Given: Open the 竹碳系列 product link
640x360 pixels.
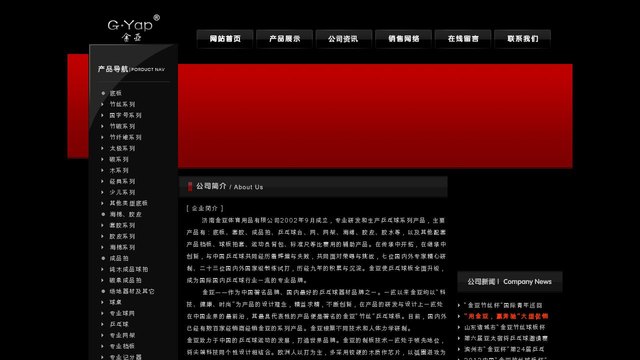Looking at the screenshot, I should tap(122, 126).
